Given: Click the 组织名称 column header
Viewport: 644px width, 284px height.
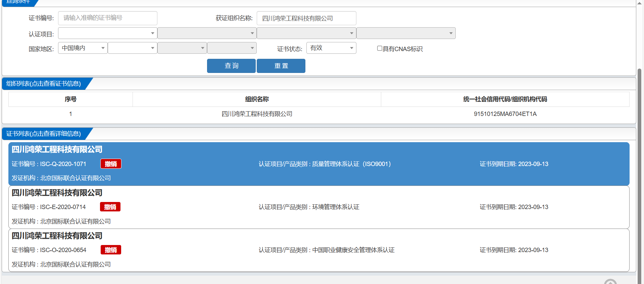Looking at the screenshot, I should pos(257,99).
